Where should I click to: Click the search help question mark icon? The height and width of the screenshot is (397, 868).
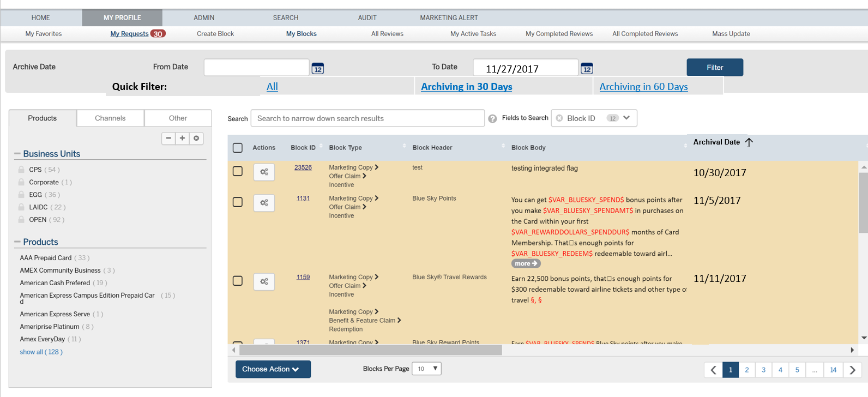[x=492, y=118]
